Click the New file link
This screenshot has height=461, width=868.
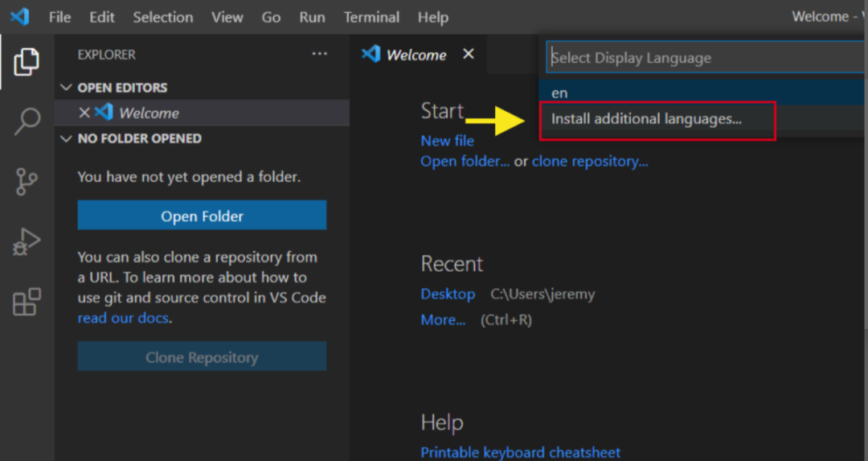pyautogui.click(x=448, y=141)
